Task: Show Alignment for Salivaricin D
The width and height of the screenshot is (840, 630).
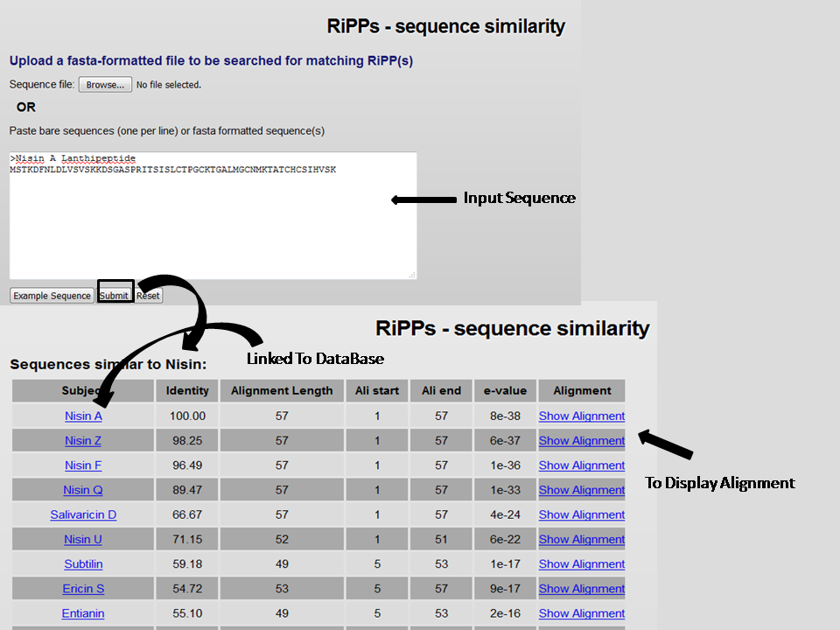Action: [581, 514]
